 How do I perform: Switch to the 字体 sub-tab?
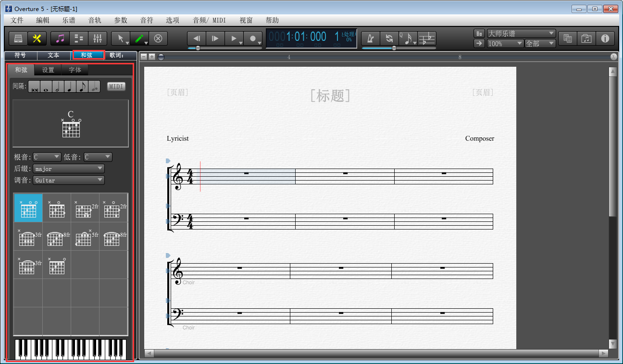[75, 70]
